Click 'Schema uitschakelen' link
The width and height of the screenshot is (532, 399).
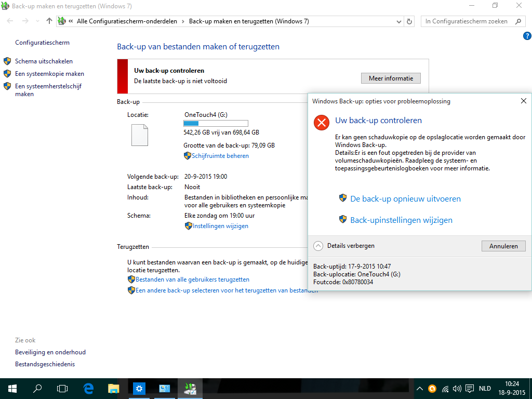(44, 61)
